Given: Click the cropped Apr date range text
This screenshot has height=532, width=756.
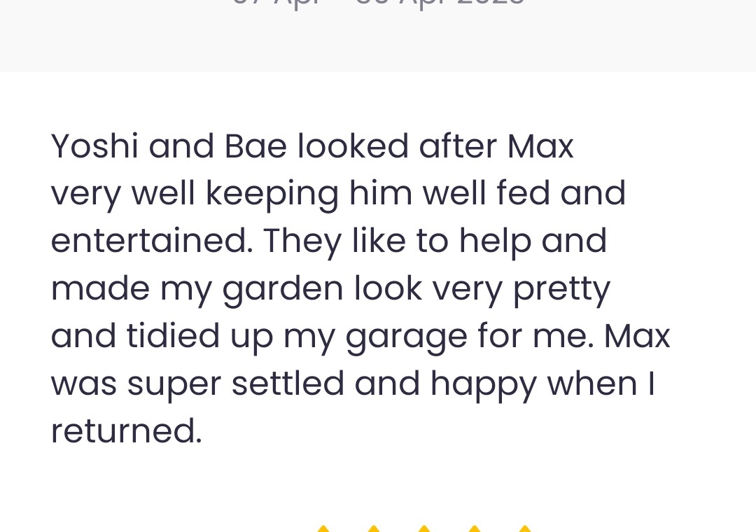Looking at the screenshot, I should [x=379, y=3].
